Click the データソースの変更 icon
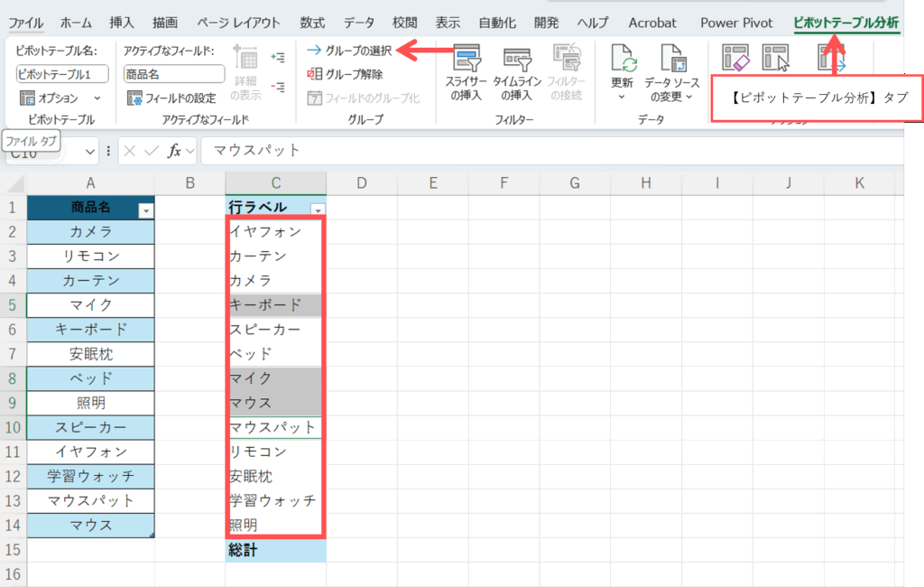 [x=672, y=60]
